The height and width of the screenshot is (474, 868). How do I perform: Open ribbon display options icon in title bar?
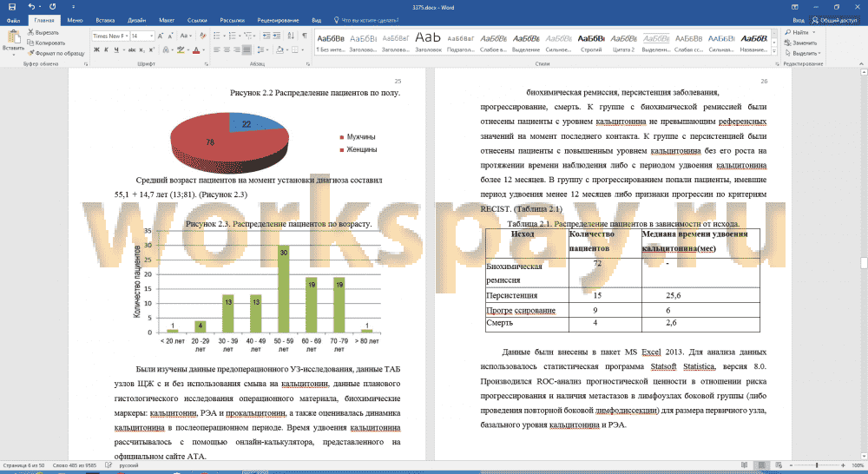[x=794, y=7]
